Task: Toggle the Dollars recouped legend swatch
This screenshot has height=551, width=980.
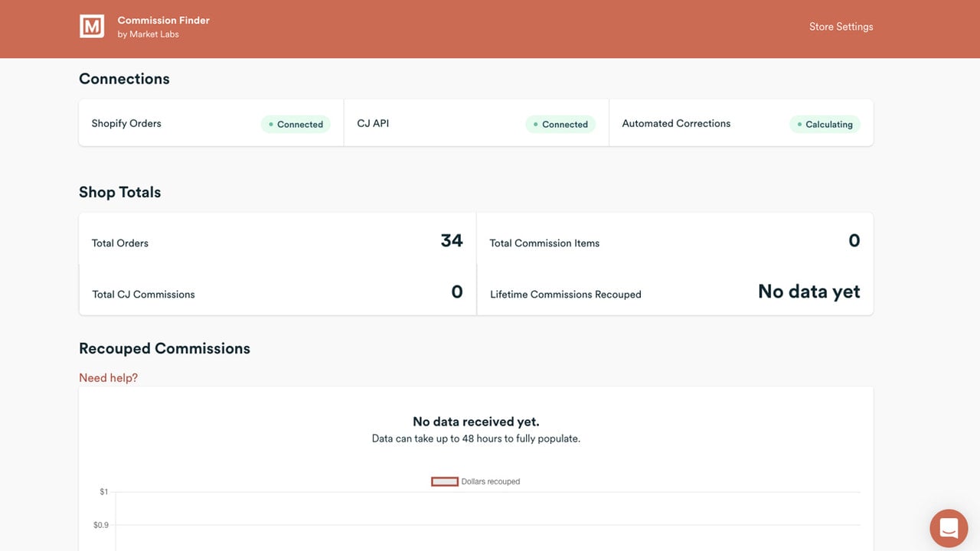Action: coord(445,481)
